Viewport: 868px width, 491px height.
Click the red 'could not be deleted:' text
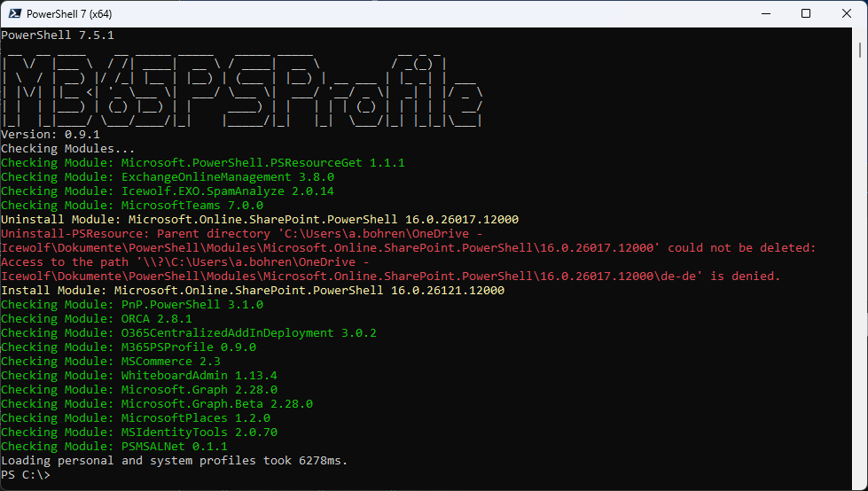pyautogui.click(x=742, y=248)
